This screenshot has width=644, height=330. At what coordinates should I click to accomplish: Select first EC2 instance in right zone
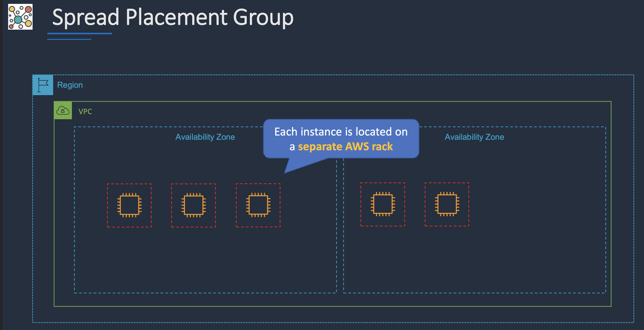383,204
